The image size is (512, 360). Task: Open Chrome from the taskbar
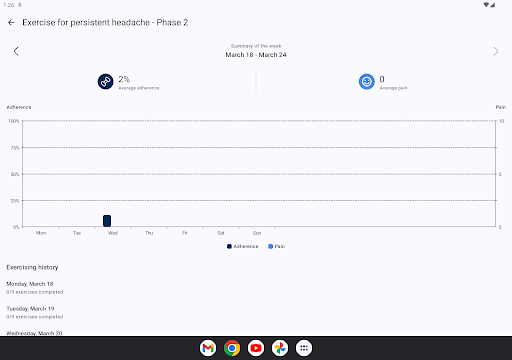tap(232, 348)
